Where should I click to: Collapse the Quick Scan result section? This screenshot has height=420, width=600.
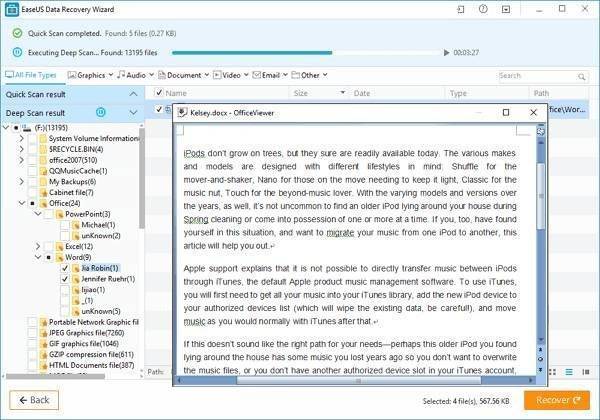(133, 93)
